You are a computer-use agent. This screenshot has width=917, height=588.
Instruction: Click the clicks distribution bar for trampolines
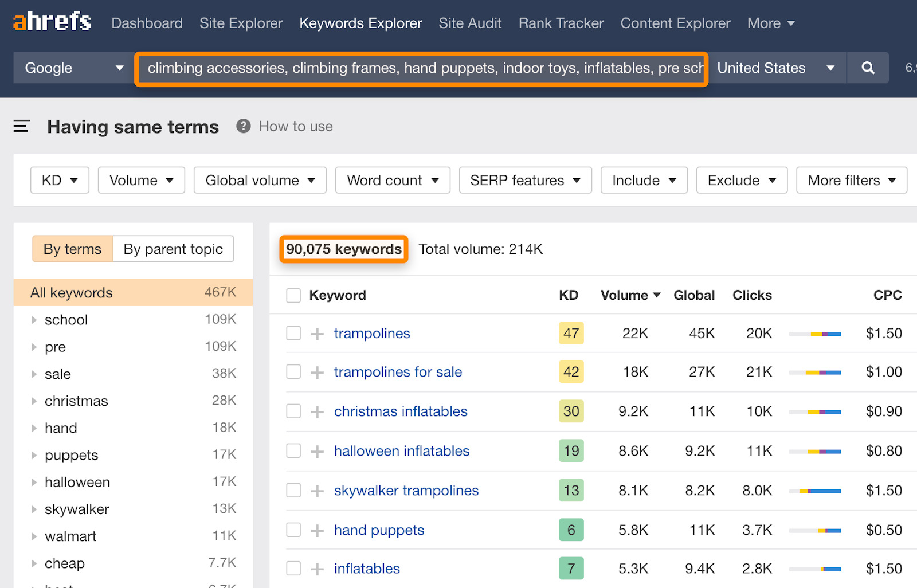(x=815, y=333)
